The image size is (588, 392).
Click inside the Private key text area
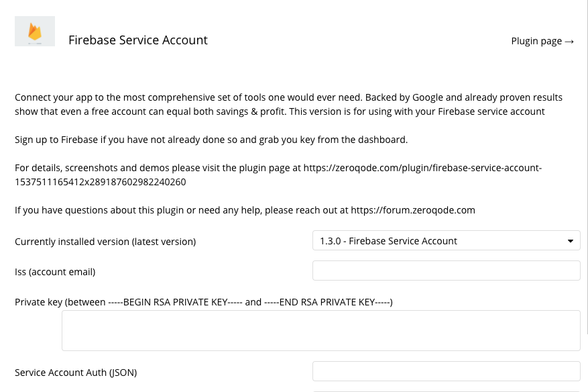coord(321,330)
